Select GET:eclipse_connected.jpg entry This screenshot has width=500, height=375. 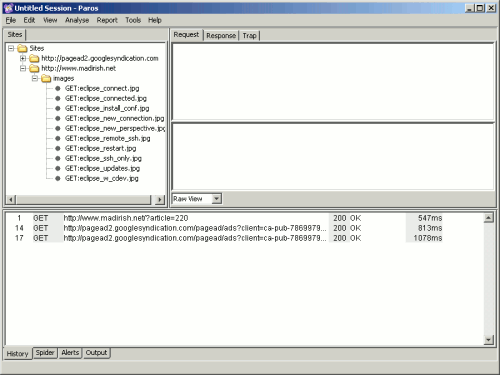(x=106, y=98)
